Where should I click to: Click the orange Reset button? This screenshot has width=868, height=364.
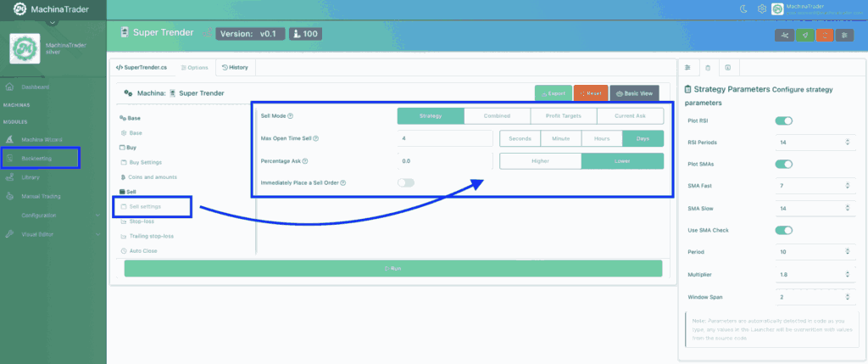pyautogui.click(x=591, y=93)
